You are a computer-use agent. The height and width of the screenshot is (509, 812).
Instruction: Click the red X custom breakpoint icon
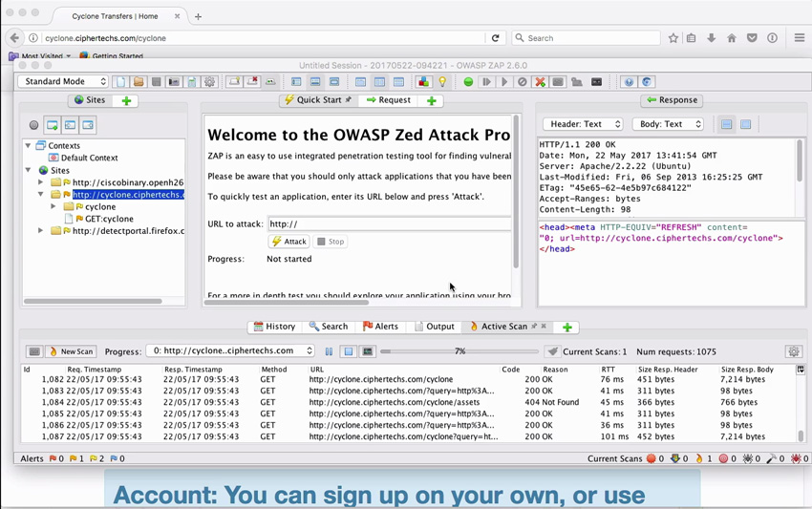click(540, 82)
